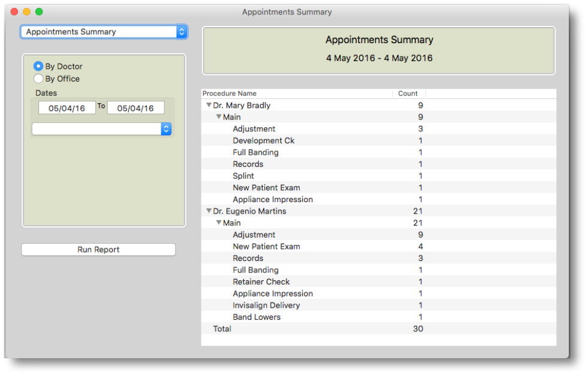Select the Dr. Mary Bradly row
This screenshot has height=372, width=588.
379,106
